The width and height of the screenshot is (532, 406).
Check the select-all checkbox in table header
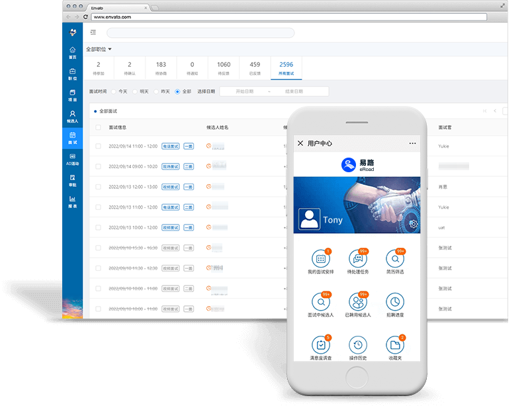tap(98, 127)
